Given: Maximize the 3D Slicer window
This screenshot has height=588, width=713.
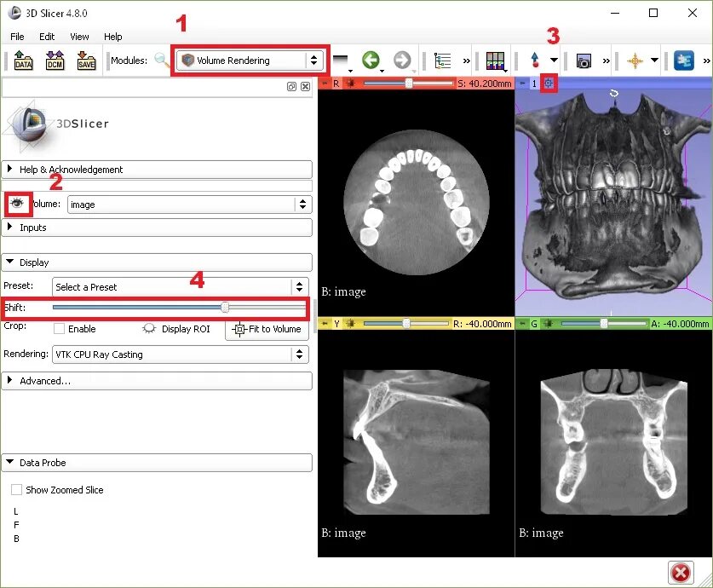Looking at the screenshot, I should [x=653, y=13].
